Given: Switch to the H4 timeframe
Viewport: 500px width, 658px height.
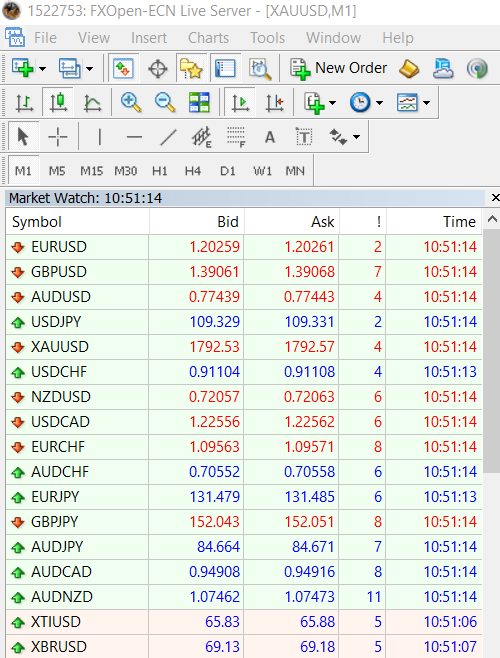Looking at the screenshot, I should click(x=193, y=171).
